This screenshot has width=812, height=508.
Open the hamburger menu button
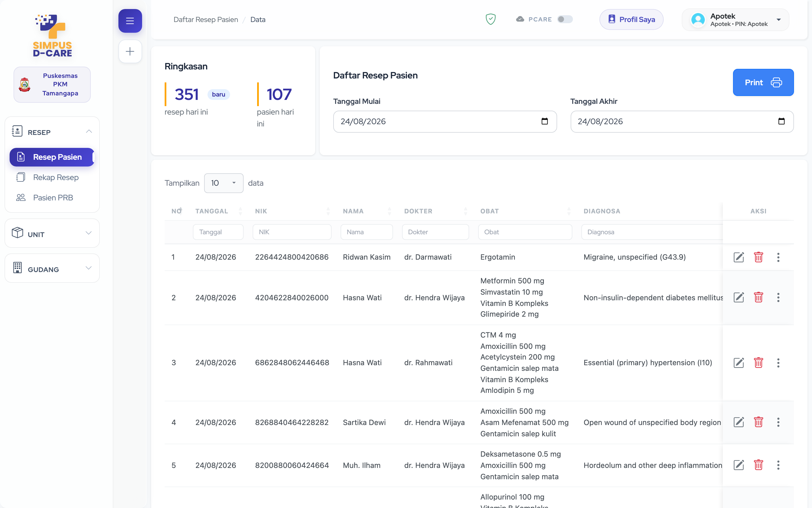click(x=130, y=21)
